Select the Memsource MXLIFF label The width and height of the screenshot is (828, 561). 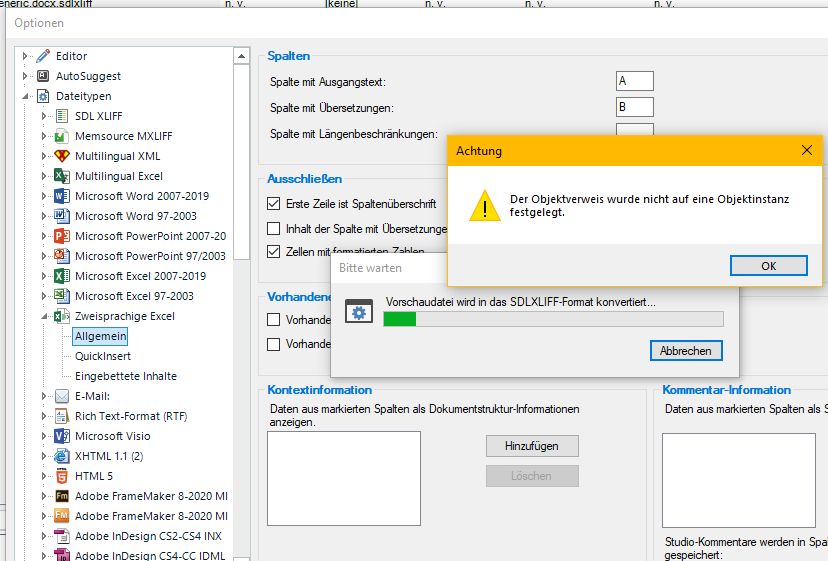[124, 136]
